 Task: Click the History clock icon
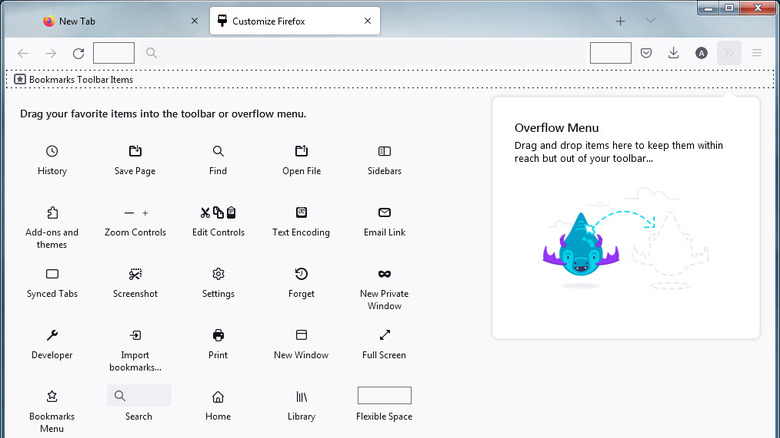(x=52, y=151)
